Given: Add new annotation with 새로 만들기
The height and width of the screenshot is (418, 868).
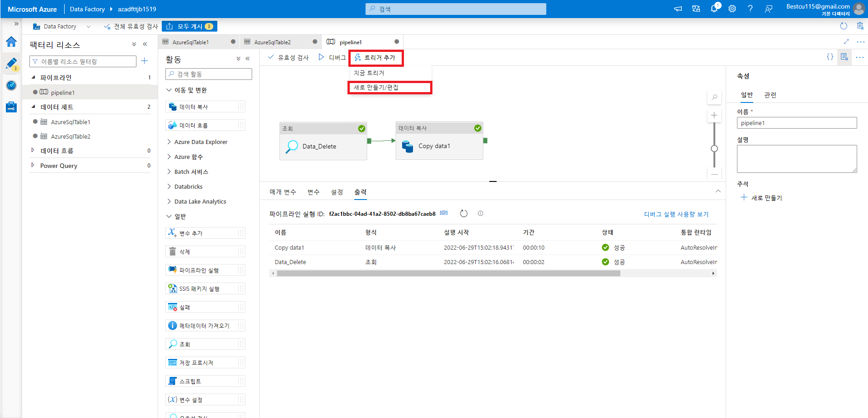Looking at the screenshot, I should pos(761,198).
